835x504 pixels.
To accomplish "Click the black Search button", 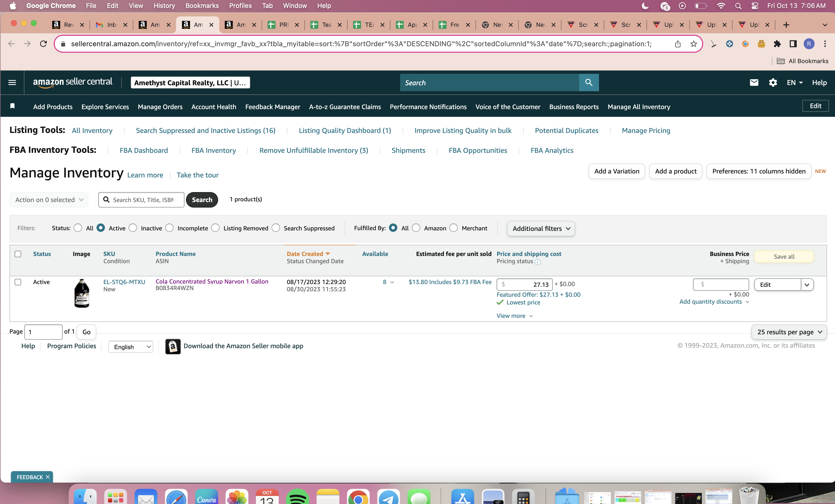I will (202, 200).
